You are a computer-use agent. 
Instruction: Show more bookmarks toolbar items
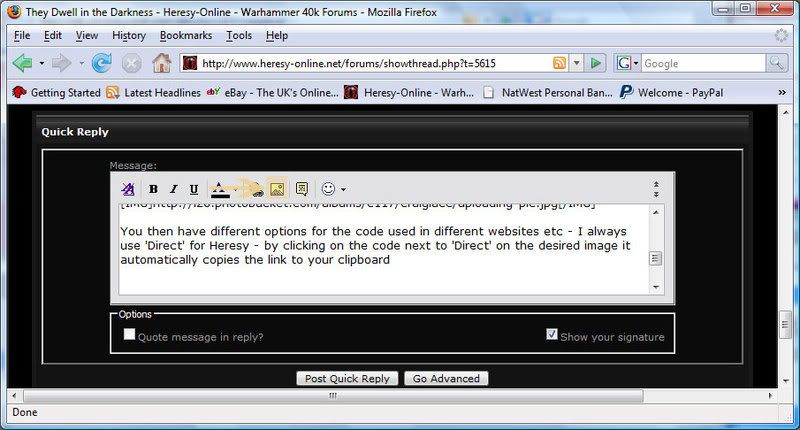[x=782, y=92]
